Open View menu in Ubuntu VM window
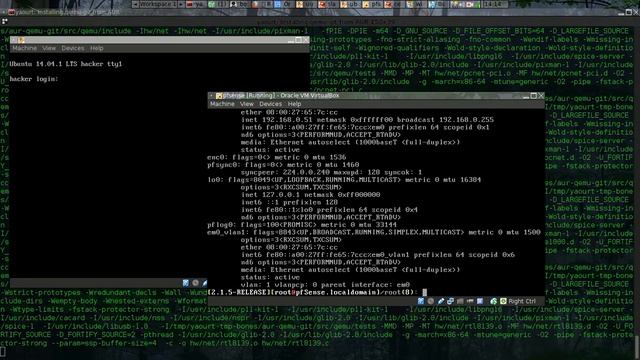The height and width of the screenshot is (360, 640). [x=49, y=48]
